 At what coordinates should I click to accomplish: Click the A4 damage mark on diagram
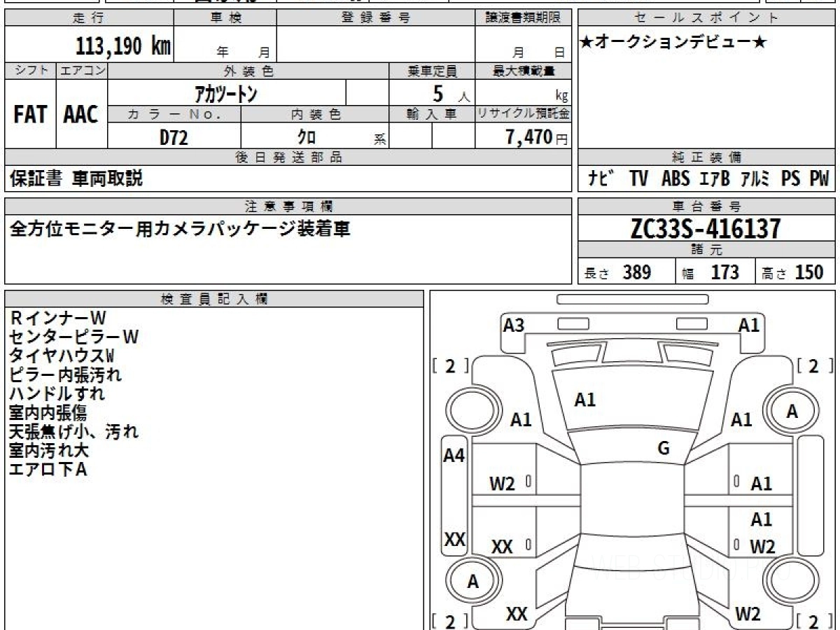(454, 456)
